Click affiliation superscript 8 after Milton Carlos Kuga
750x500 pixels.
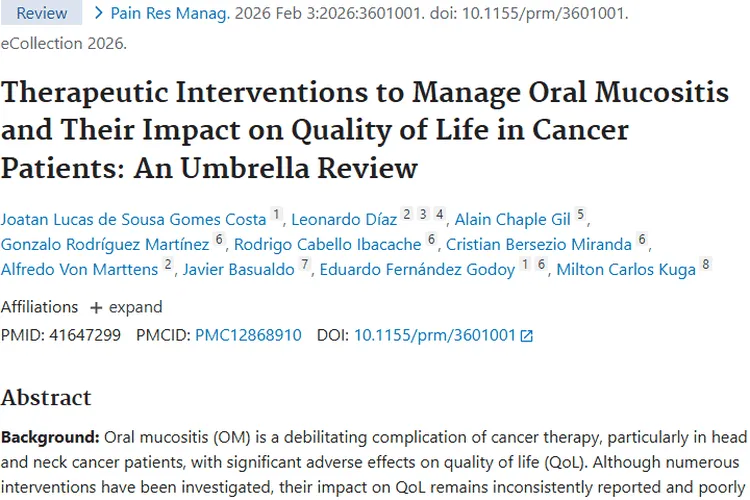[706, 265]
